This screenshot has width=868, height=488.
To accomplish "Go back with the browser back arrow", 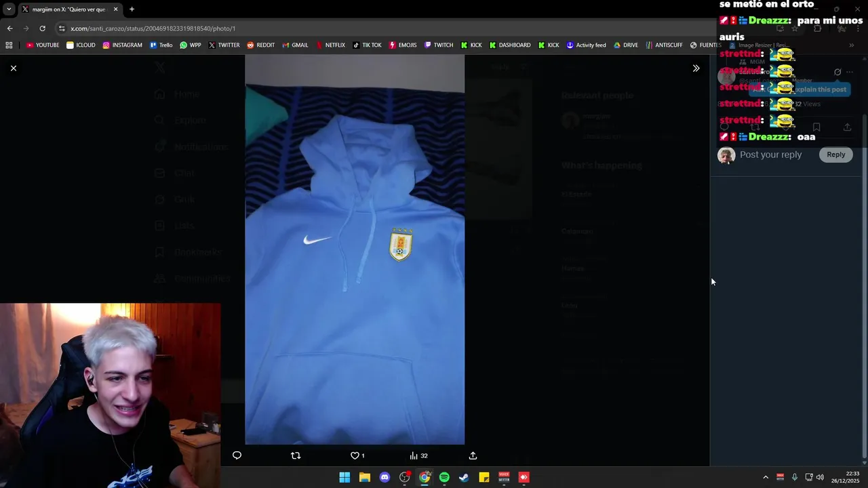I will 9,28.
